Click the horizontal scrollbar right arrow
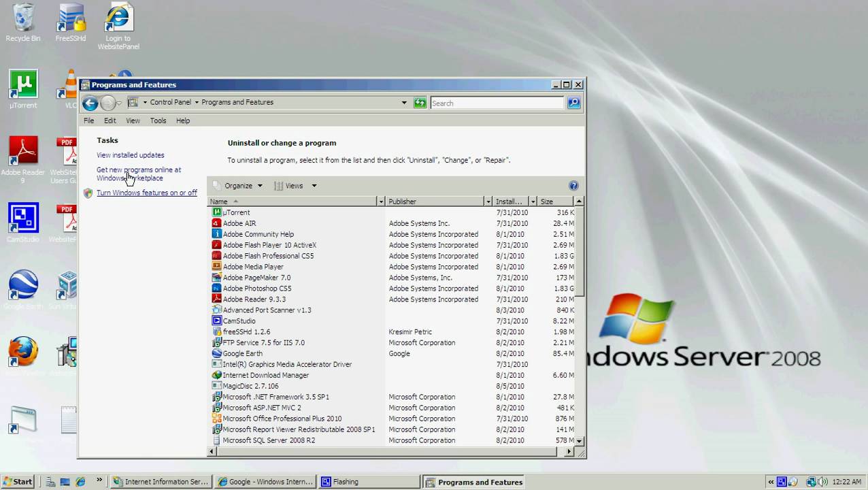868x490 pixels. (569, 451)
